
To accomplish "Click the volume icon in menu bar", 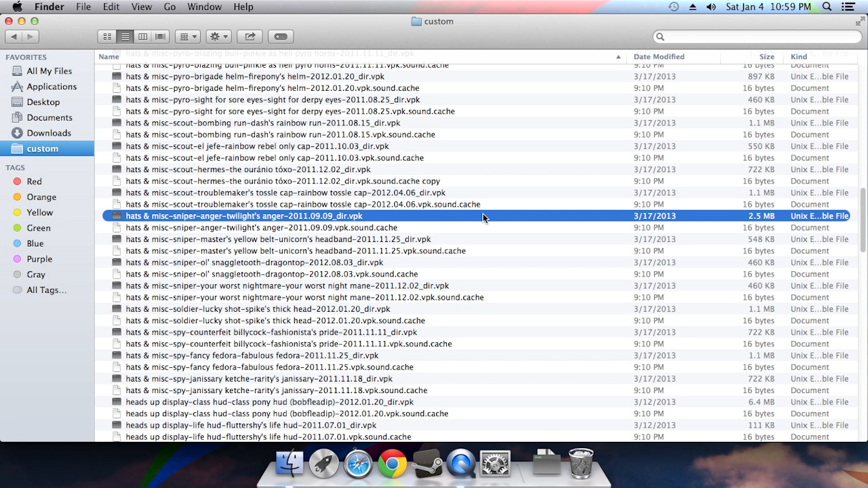I will [711, 7].
